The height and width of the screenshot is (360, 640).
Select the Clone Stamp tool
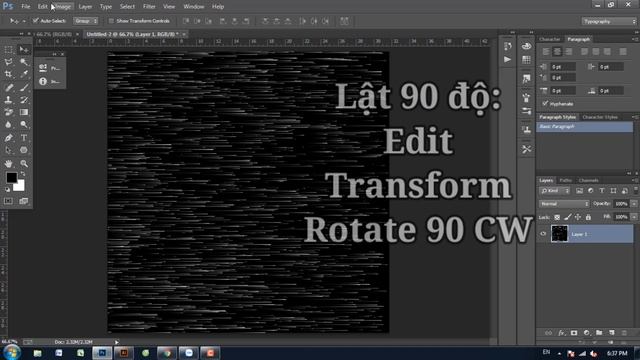[8, 100]
